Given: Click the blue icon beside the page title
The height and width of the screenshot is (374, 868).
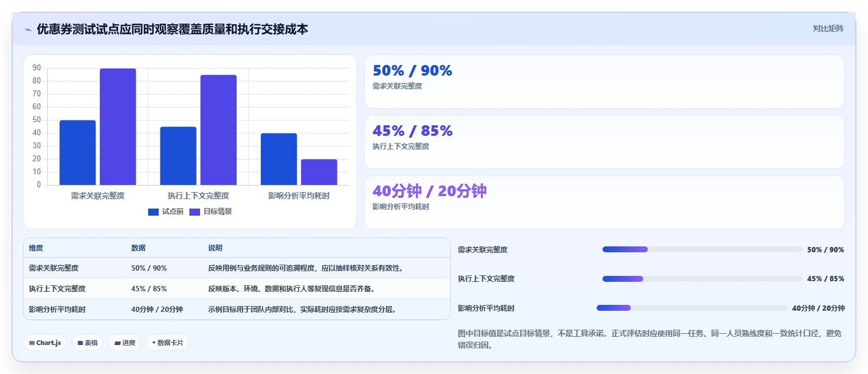Looking at the screenshot, I should pyautogui.click(x=28, y=30).
